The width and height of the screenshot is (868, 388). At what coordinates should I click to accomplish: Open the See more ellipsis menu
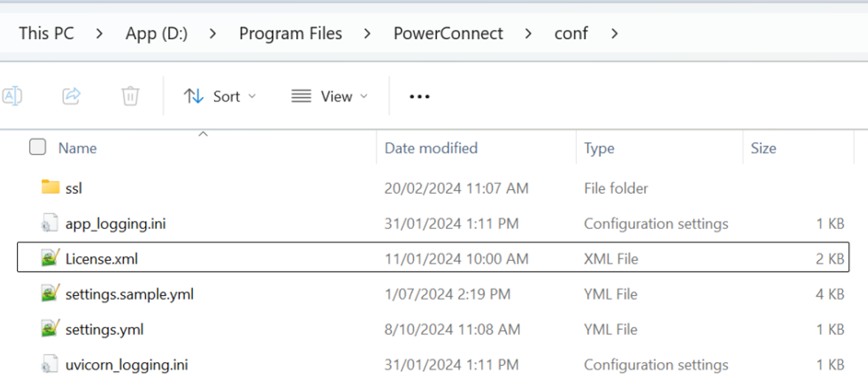[419, 97]
